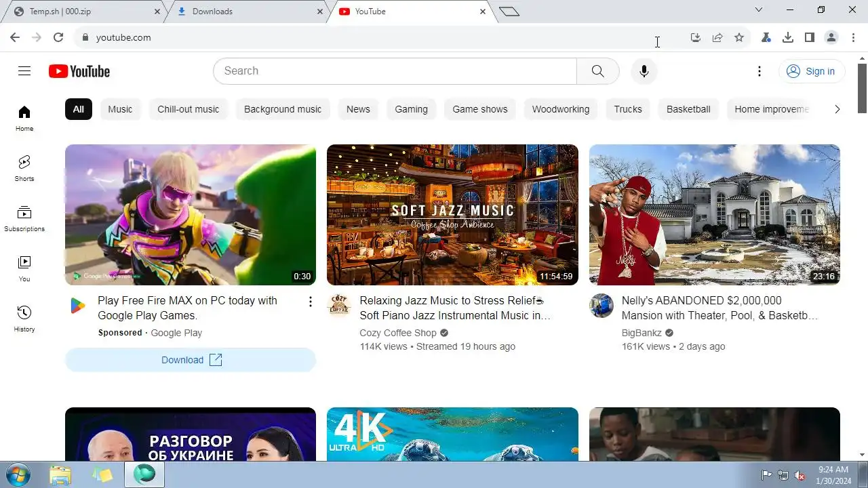Open the BigBankz channel avatar
This screenshot has width=868, height=488.
click(x=601, y=306)
